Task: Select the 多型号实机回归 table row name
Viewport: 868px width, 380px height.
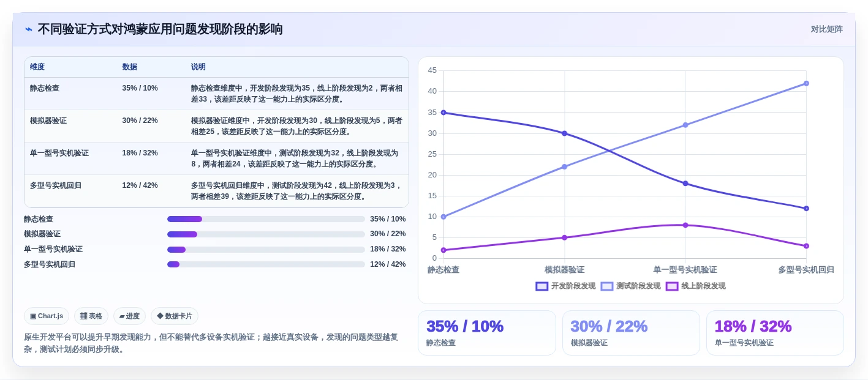Action: click(56, 185)
